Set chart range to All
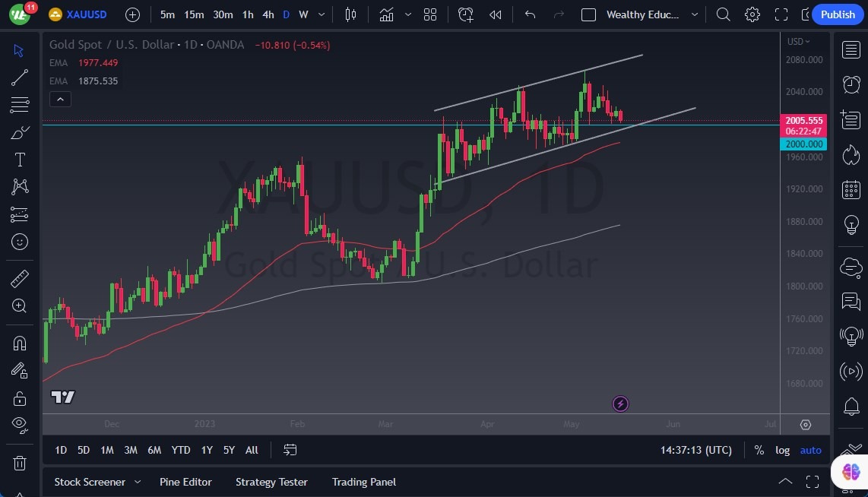Viewport: 868px width, 497px height. tap(252, 450)
